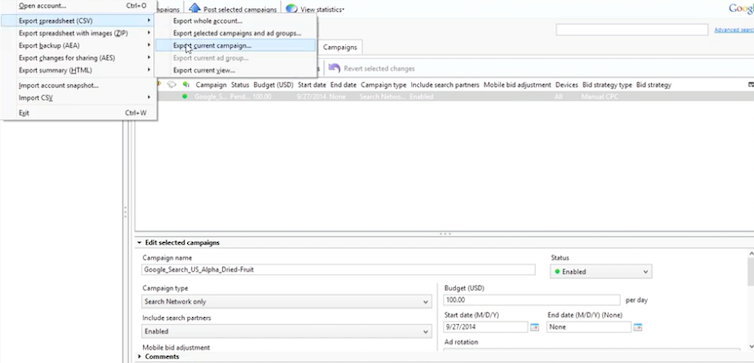Open Export spreadsheet (CSV) submenu

pyautogui.click(x=79, y=21)
